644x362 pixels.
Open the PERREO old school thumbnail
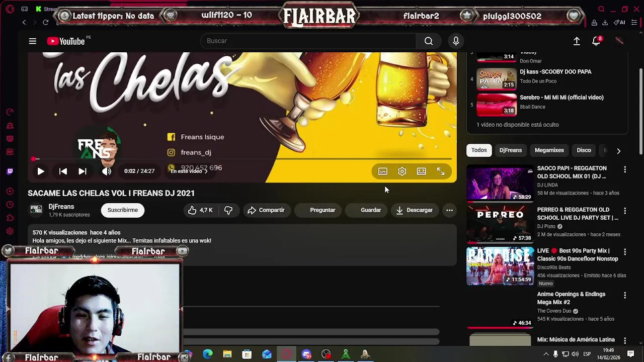click(500, 224)
